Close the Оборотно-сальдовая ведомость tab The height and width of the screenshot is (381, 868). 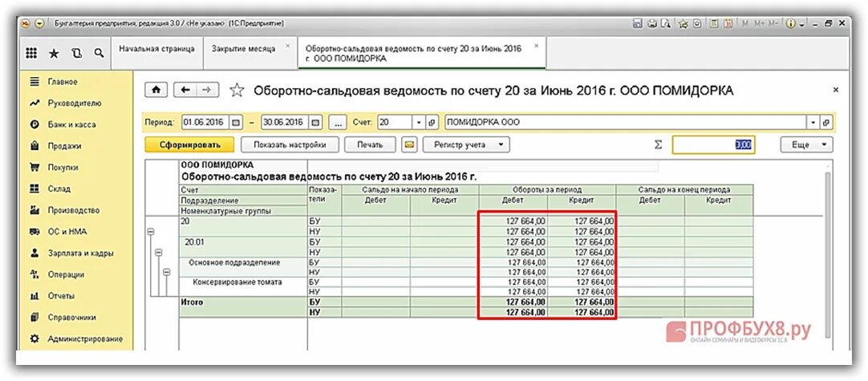click(x=536, y=46)
